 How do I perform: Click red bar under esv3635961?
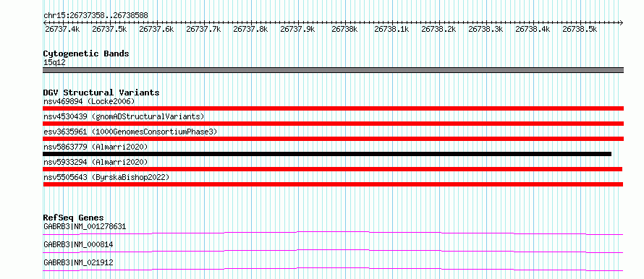[x=334, y=139]
